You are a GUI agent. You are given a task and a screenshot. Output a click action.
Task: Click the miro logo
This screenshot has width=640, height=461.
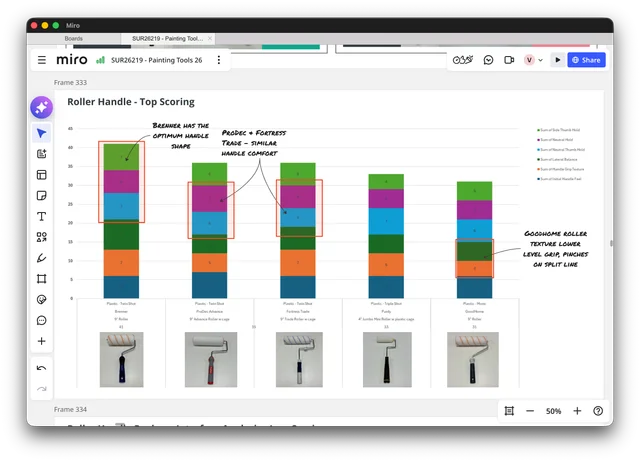pyautogui.click(x=72, y=60)
